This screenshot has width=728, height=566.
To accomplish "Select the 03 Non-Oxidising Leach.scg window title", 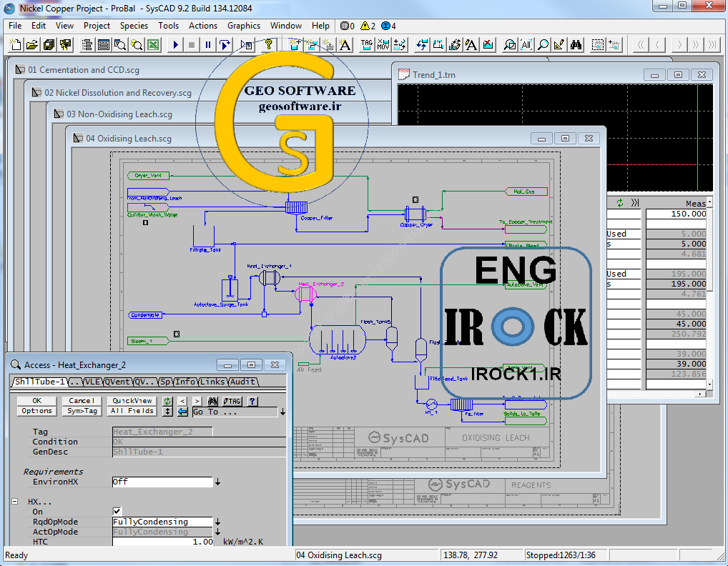I will click(x=119, y=114).
